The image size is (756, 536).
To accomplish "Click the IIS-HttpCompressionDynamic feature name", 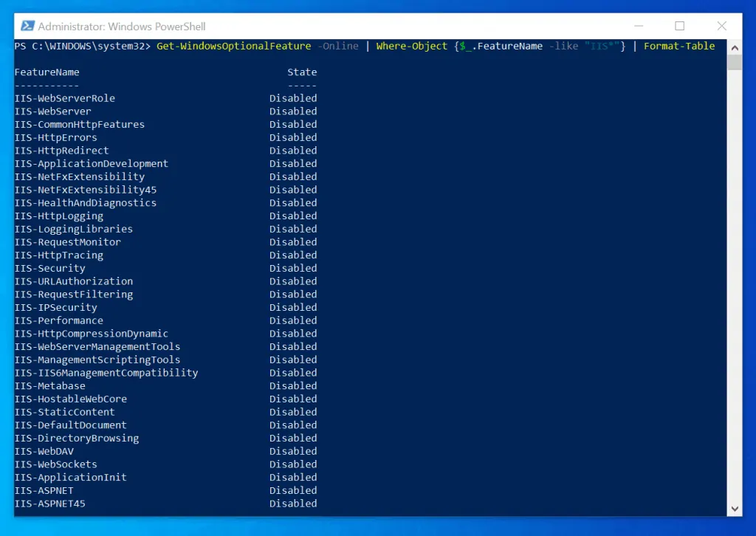I will pyautogui.click(x=91, y=334).
